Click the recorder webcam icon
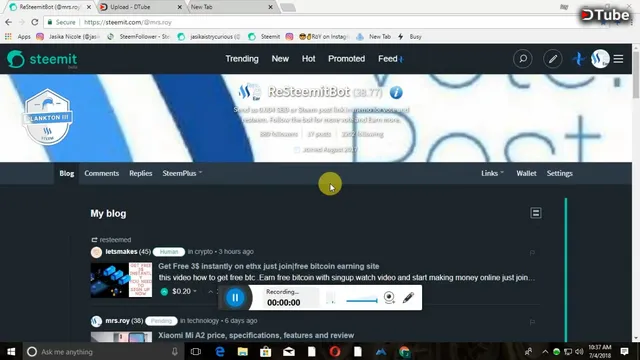Image resolution: width=640 pixels, height=360 pixels. (389, 298)
